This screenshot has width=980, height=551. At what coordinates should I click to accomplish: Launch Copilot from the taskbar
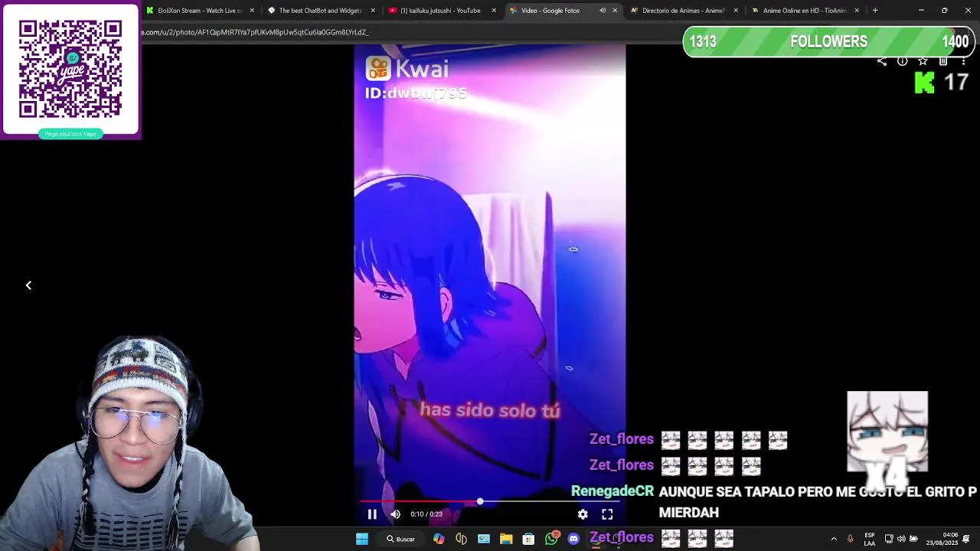click(x=439, y=539)
